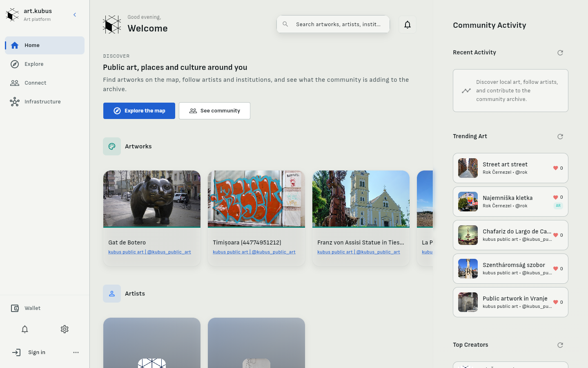Open the Franz von Assisi Statue thumbnail
Screen dimensions: 588x368
[x=361, y=199]
